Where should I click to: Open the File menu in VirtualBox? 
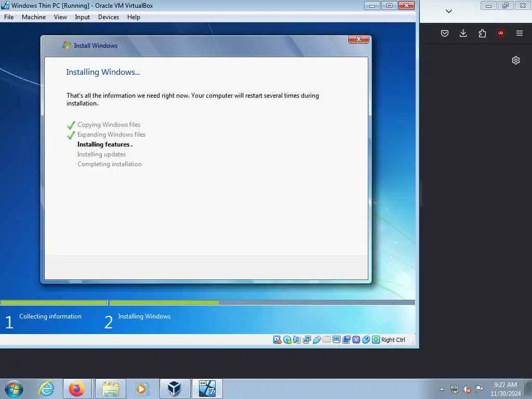coord(9,17)
